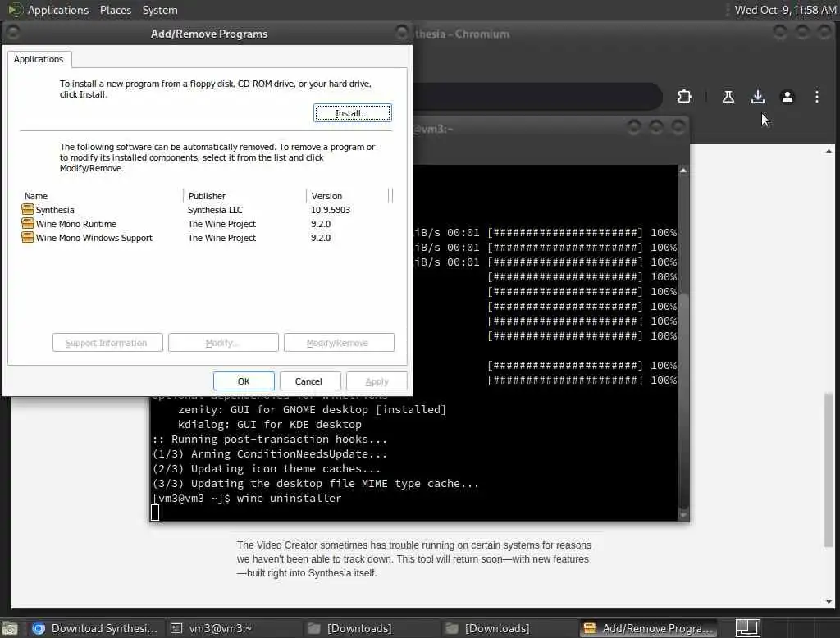Click the Add/Remove Programs title bar
Screen dimensions: 840x638
coord(209,34)
